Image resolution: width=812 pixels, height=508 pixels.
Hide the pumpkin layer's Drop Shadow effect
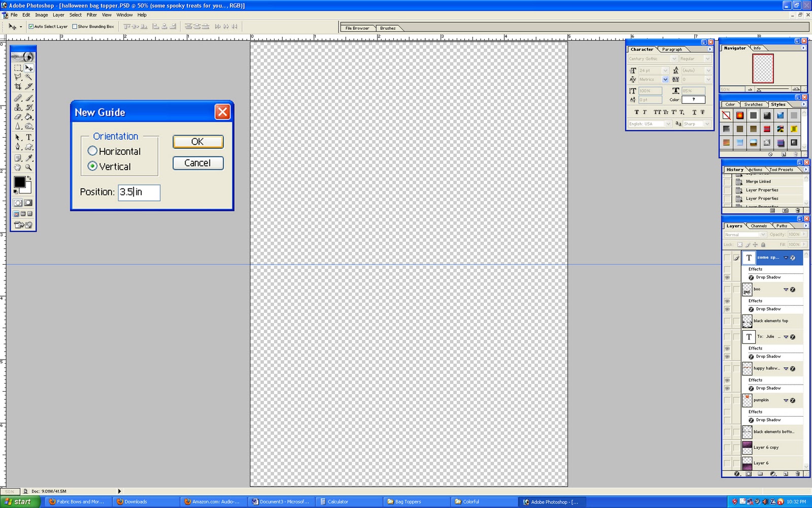tap(728, 420)
